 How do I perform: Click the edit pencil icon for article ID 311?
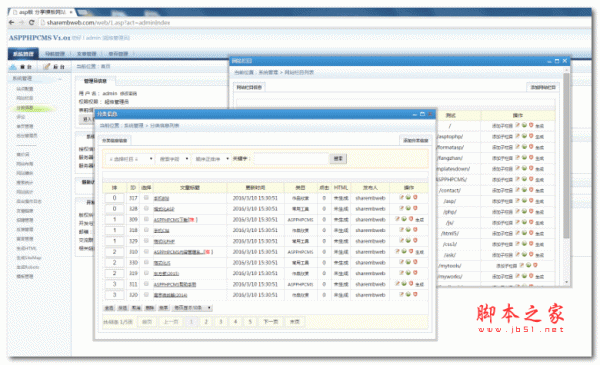398,284
